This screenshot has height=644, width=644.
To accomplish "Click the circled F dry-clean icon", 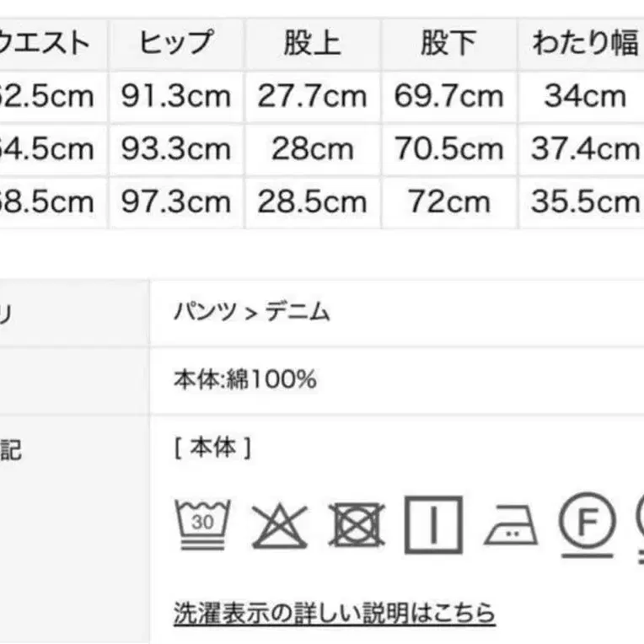I will pyautogui.click(x=587, y=525).
